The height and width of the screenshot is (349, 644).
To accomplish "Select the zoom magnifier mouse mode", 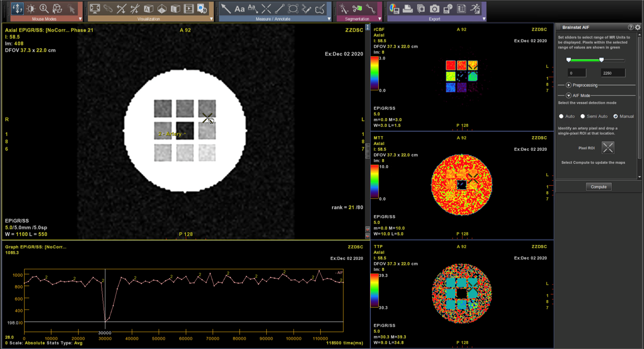I will coord(44,8).
